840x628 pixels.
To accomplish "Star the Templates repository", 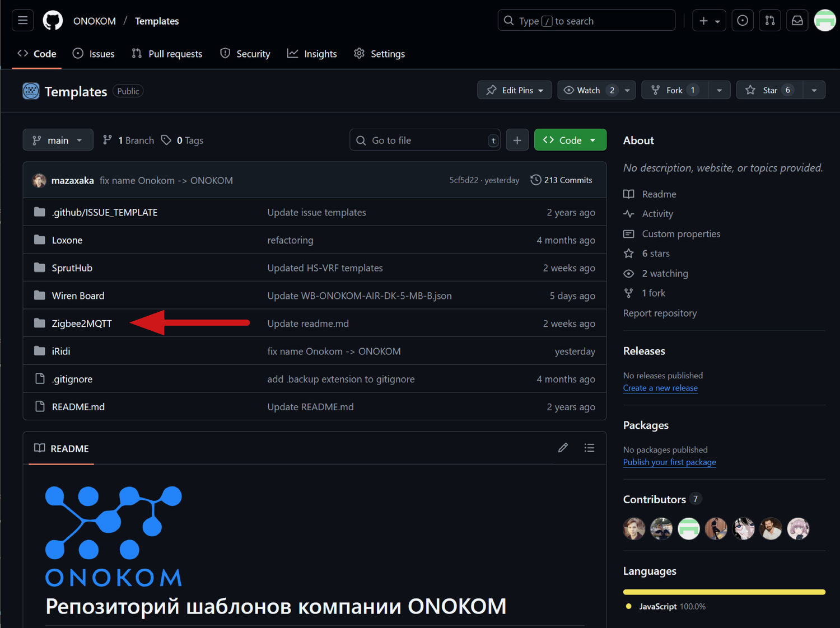I will pos(769,90).
